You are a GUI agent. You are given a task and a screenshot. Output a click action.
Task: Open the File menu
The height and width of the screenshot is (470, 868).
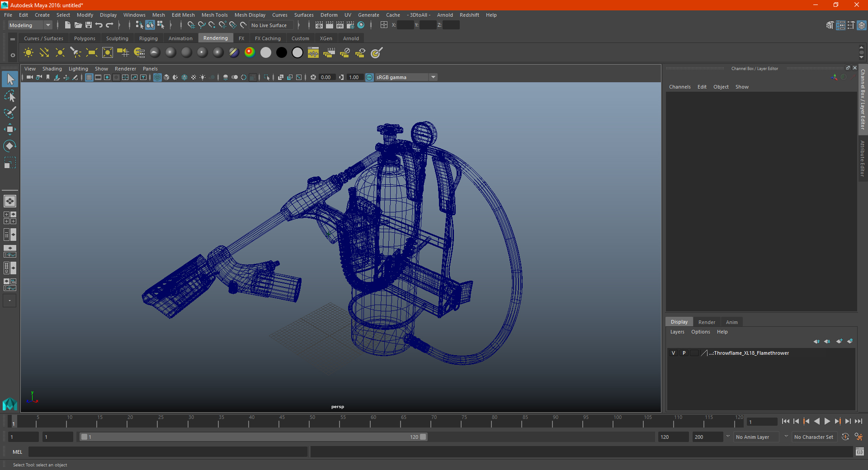pos(8,15)
